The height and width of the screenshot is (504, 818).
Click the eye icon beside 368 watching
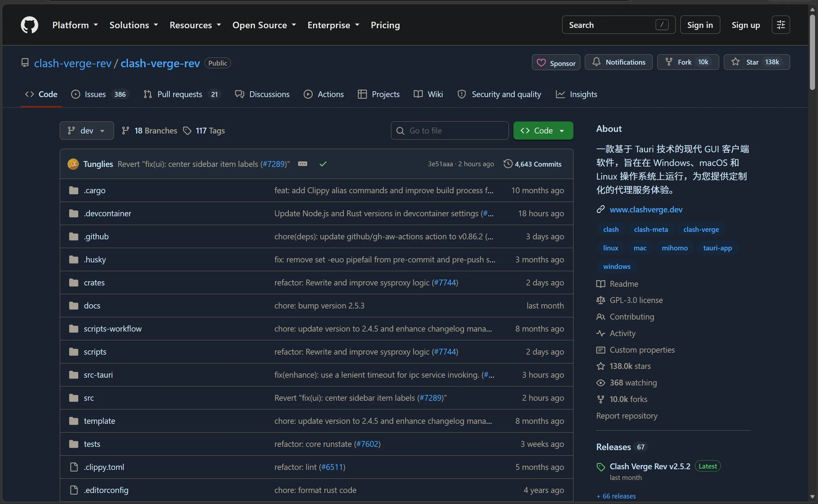click(x=601, y=383)
